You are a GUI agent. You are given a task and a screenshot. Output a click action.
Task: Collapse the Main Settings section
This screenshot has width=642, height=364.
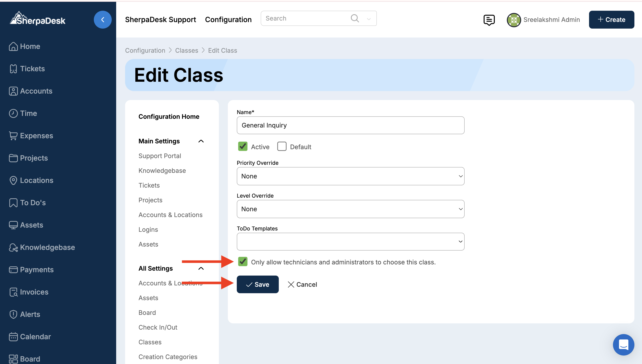coord(201,141)
